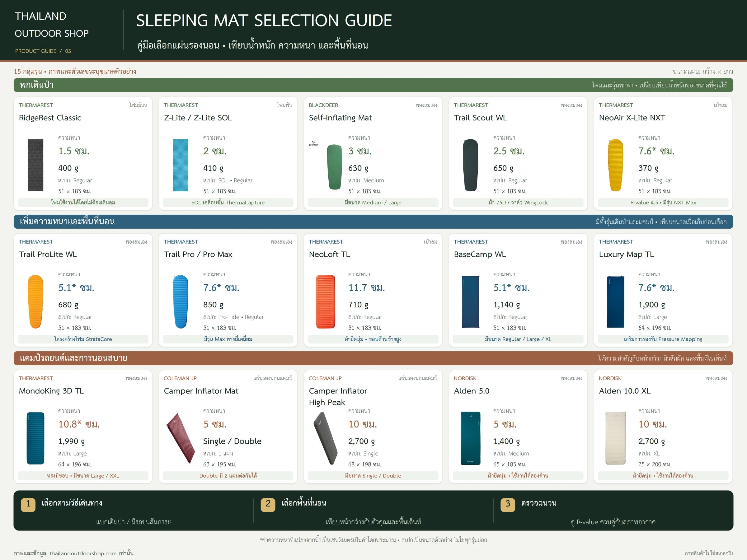Click the "Z-Lite / Z-Lite SOL" product name
Viewport: 747px width, 560px height.
198,118
